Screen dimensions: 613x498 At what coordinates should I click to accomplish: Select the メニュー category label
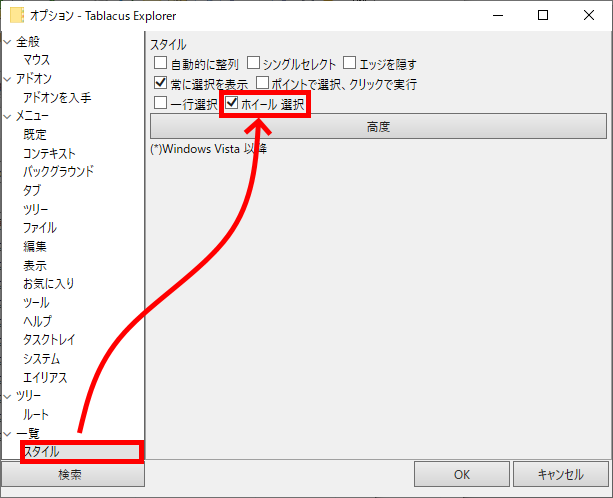pos(32,116)
